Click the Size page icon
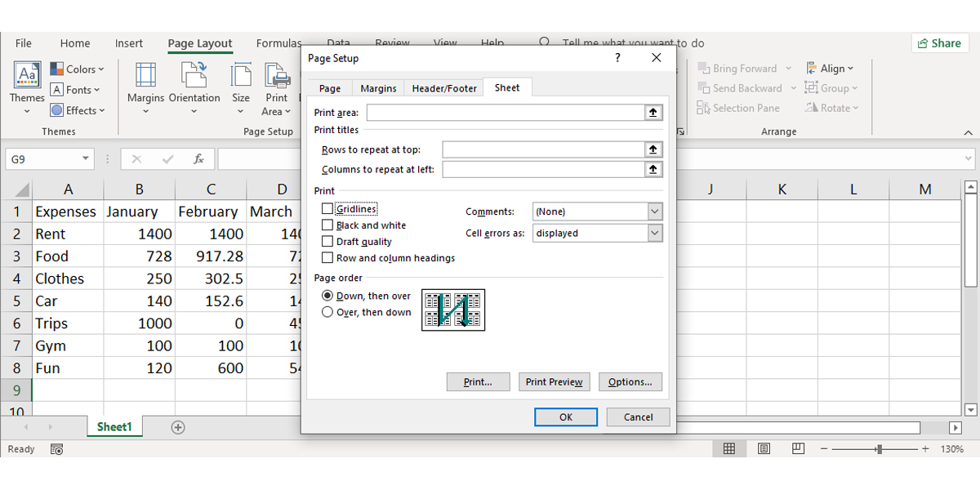Screen dimensions: 980x490 (x=241, y=75)
